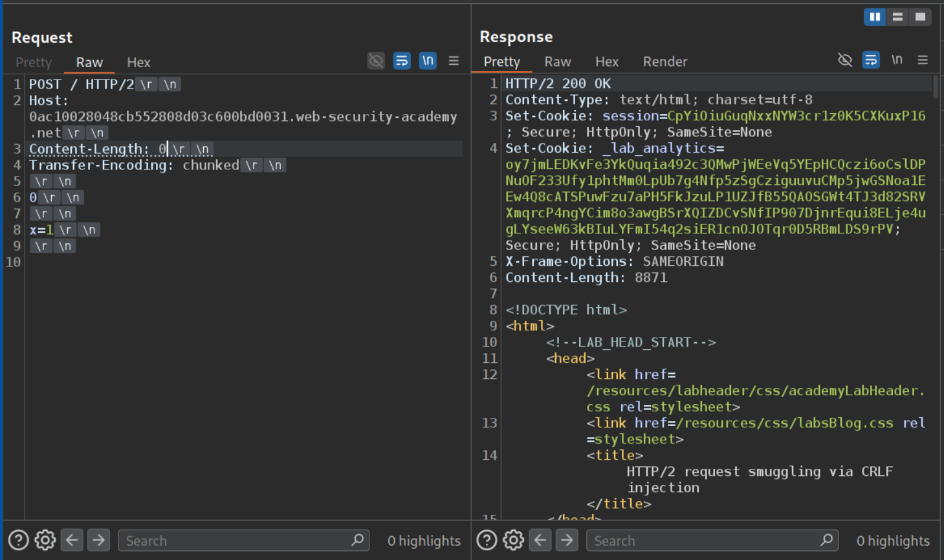Switch to top-bottom layout icon
944x560 pixels.
(x=897, y=17)
